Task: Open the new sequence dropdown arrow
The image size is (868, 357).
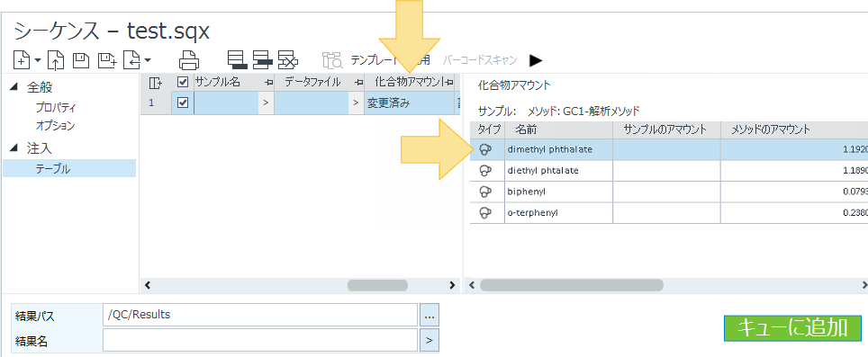Action: tap(38, 60)
